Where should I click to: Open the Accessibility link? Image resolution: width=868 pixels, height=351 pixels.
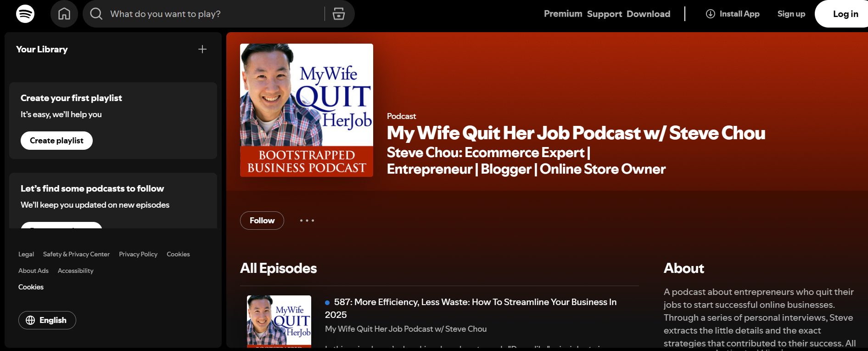pos(76,271)
